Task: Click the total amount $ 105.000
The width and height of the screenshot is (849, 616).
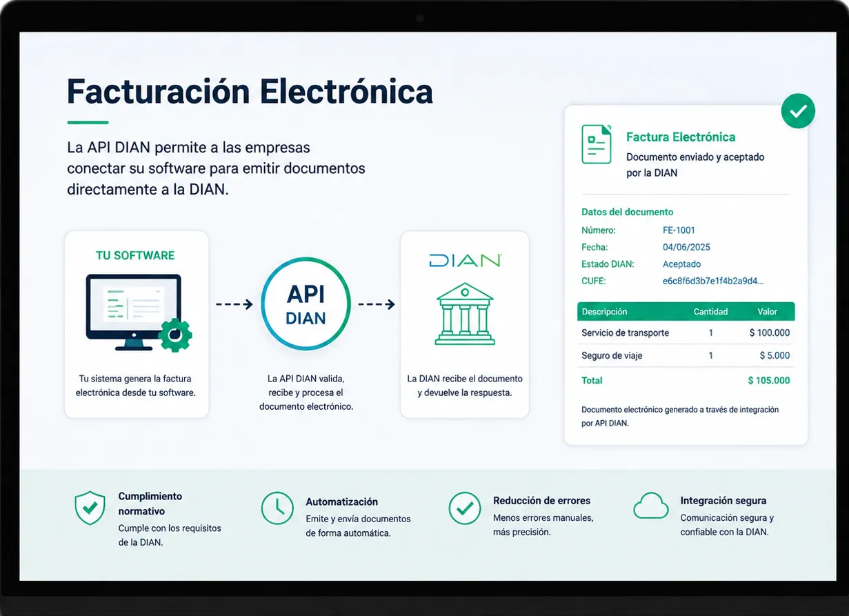Action: [769, 380]
